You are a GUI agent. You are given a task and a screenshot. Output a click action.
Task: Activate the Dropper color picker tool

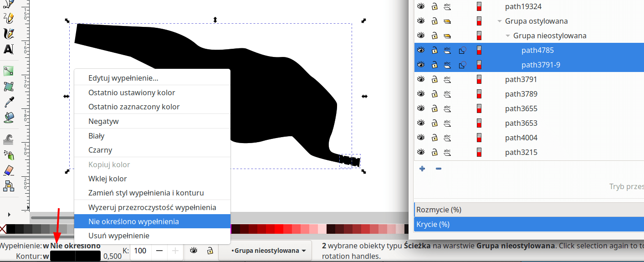8,102
